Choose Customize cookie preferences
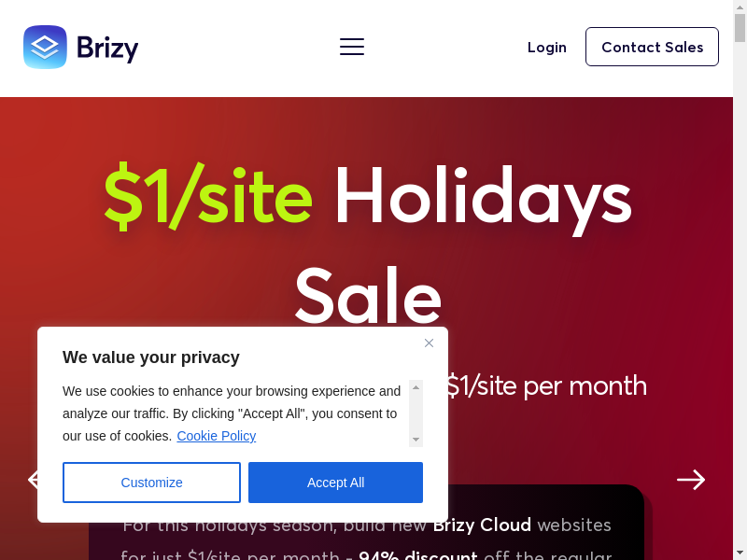 tap(151, 483)
